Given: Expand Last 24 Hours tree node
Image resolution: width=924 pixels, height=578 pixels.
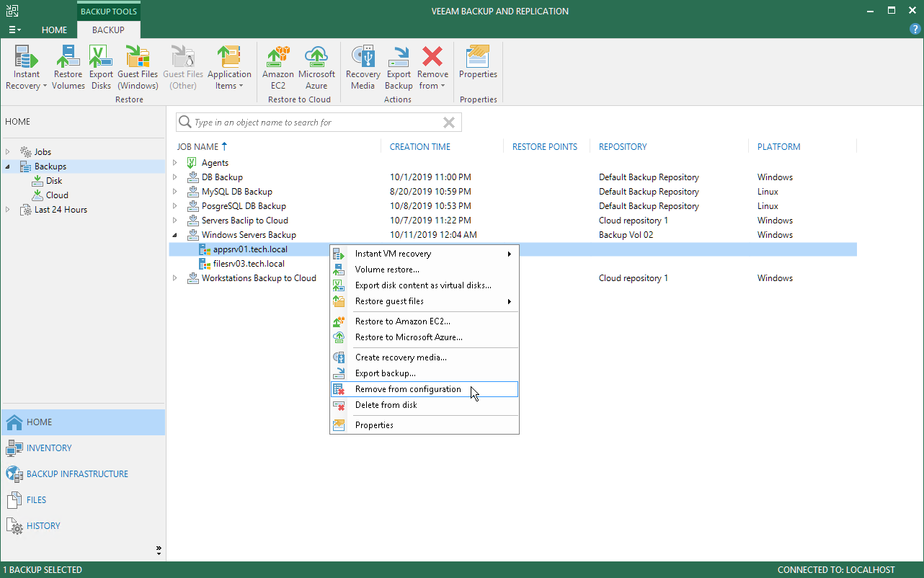Looking at the screenshot, I should click(8, 210).
